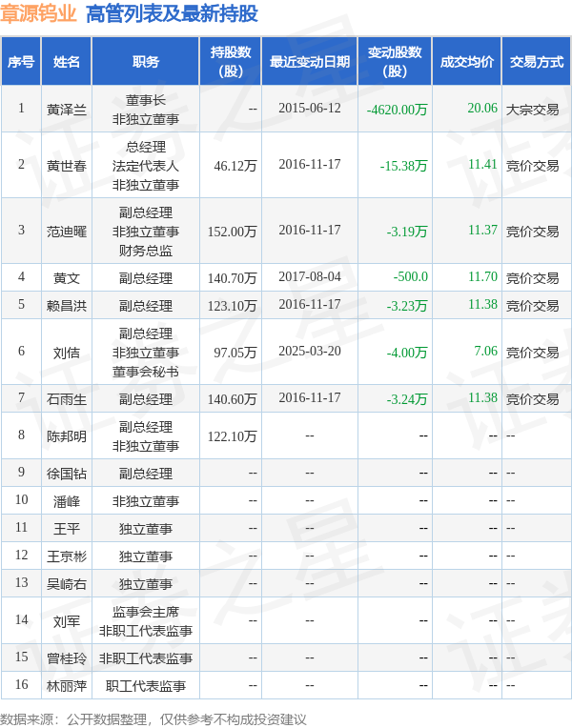Click the change value -4620.00万
Viewport: 572px width, 728px height.
tap(397, 110)
